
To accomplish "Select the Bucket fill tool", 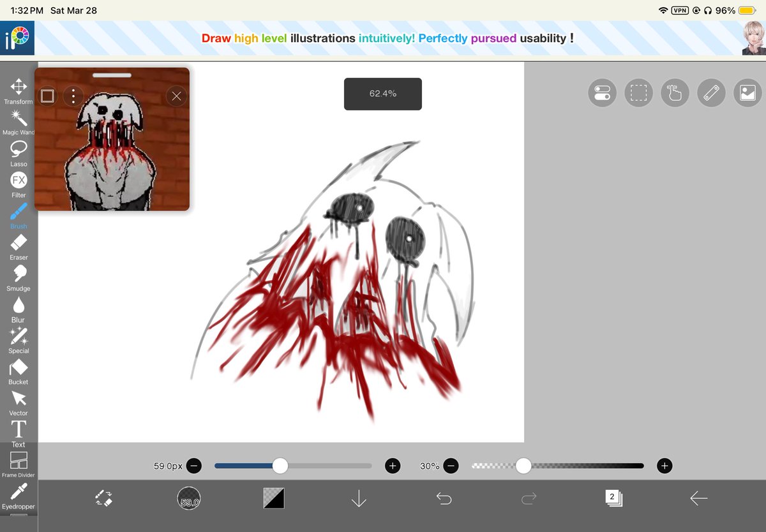I will point(19,372).
